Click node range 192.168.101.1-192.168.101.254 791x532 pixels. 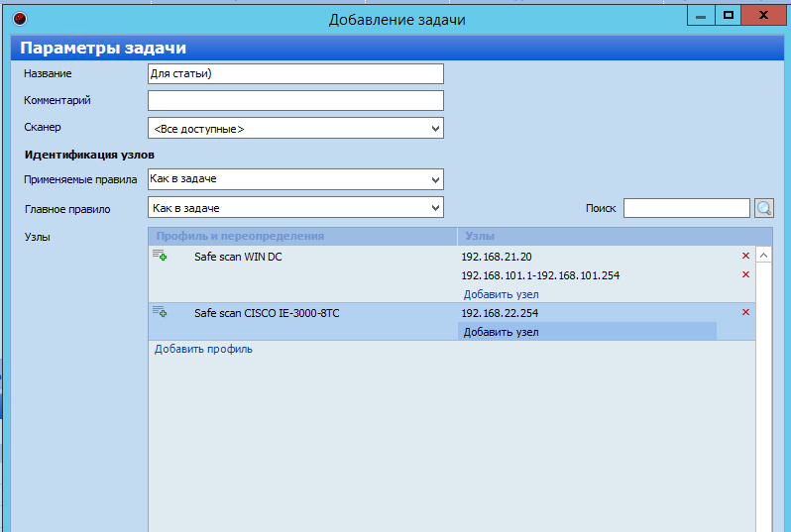540,275
